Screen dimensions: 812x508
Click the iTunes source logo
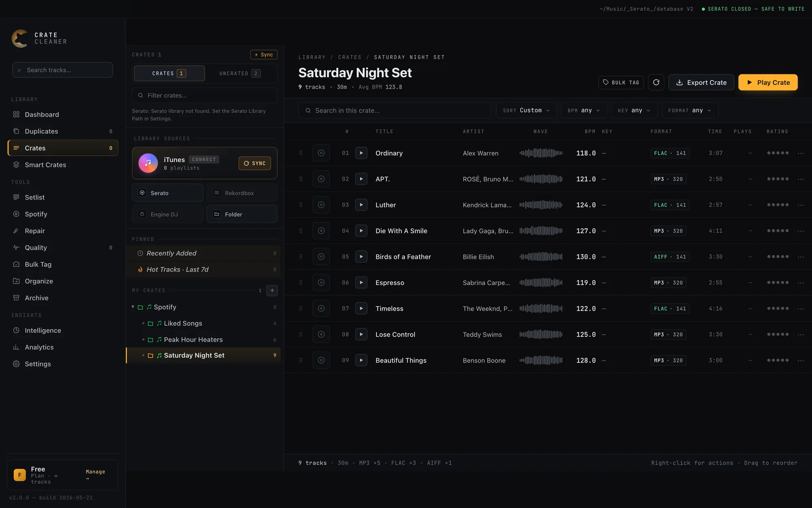[x=148, y=163]
